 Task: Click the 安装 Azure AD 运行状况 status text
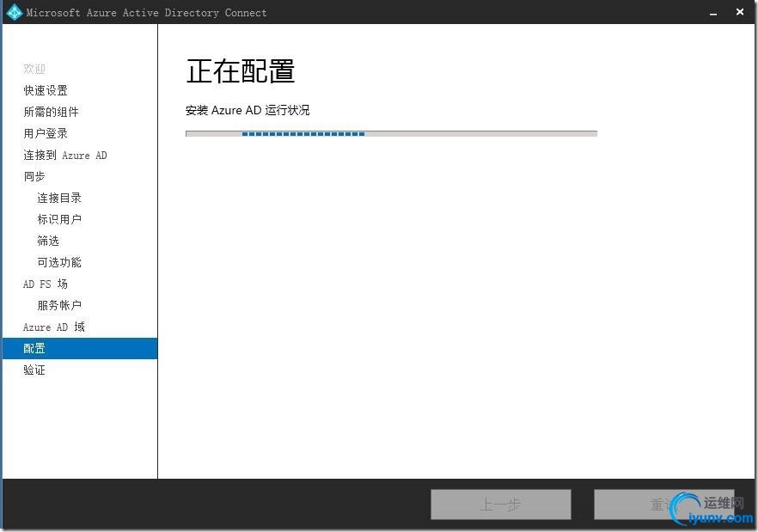[248, 110]
